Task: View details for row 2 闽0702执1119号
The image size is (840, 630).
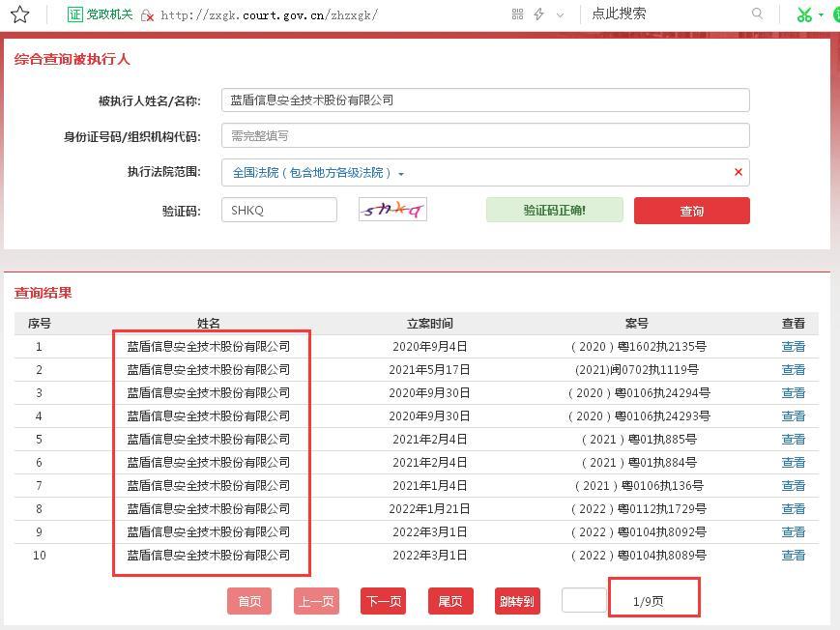Action: 793,370
